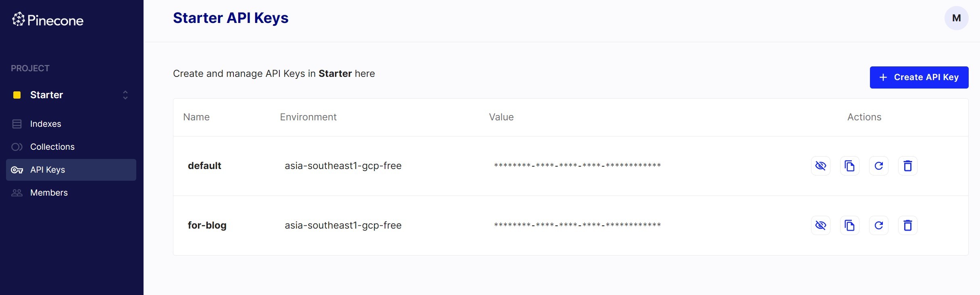Click the yellow project color swatch

[17, 95]
